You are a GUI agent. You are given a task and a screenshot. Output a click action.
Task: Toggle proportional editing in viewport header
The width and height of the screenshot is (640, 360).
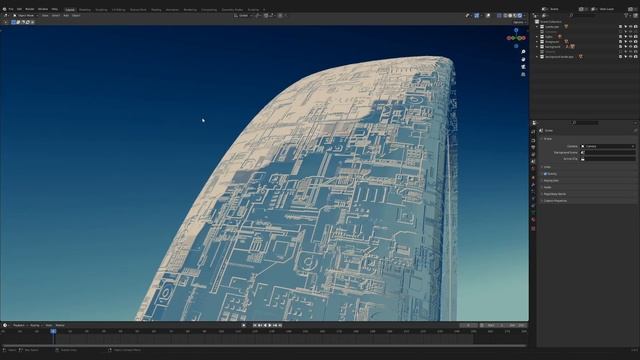280,16
